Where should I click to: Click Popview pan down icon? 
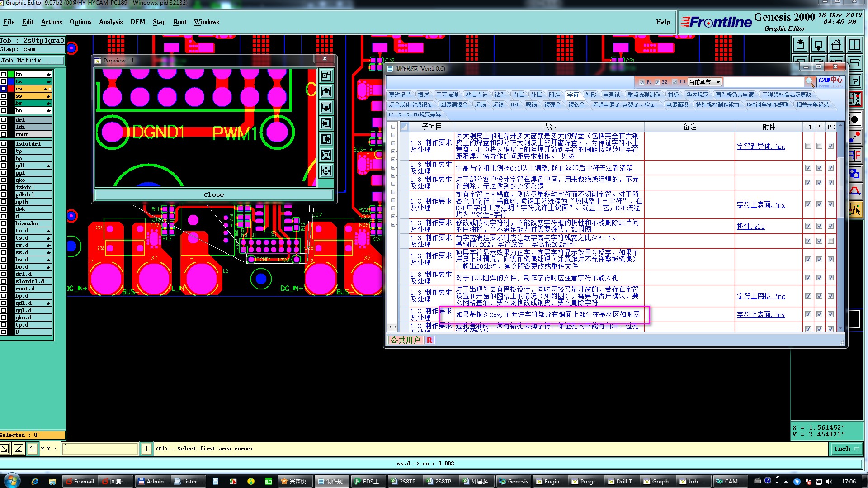tap(326, 107)
